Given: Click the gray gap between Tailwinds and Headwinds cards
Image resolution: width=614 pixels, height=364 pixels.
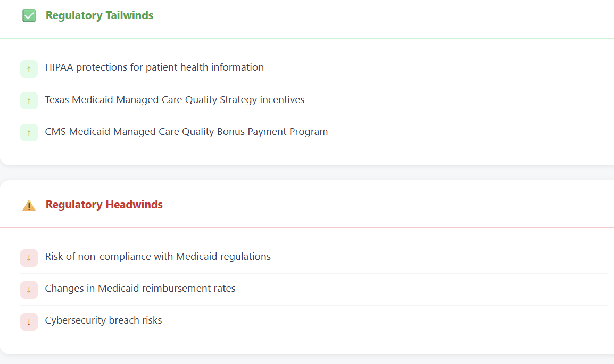Looking at the screenshot, I should pos(307,173).
